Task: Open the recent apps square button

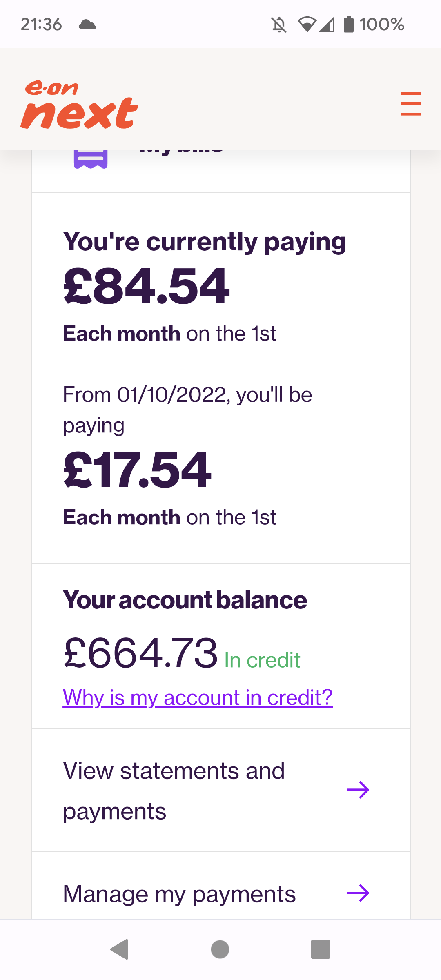Action: [x=321, y=949]
